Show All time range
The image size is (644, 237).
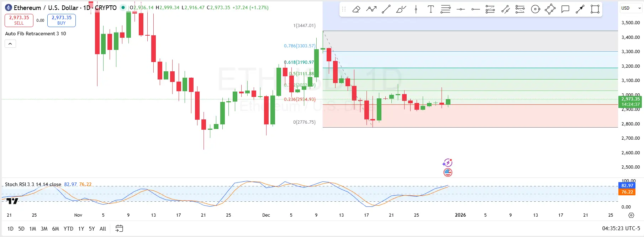click(103, 229)
